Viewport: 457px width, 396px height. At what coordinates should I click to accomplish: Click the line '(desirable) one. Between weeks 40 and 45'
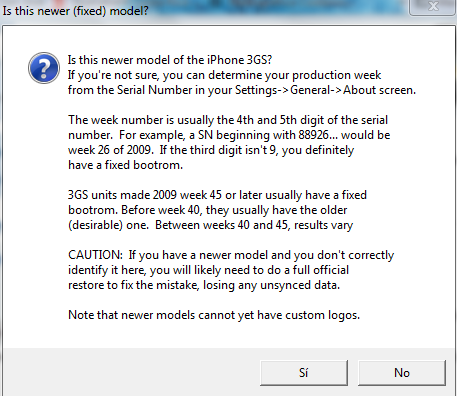pos(210,225)
